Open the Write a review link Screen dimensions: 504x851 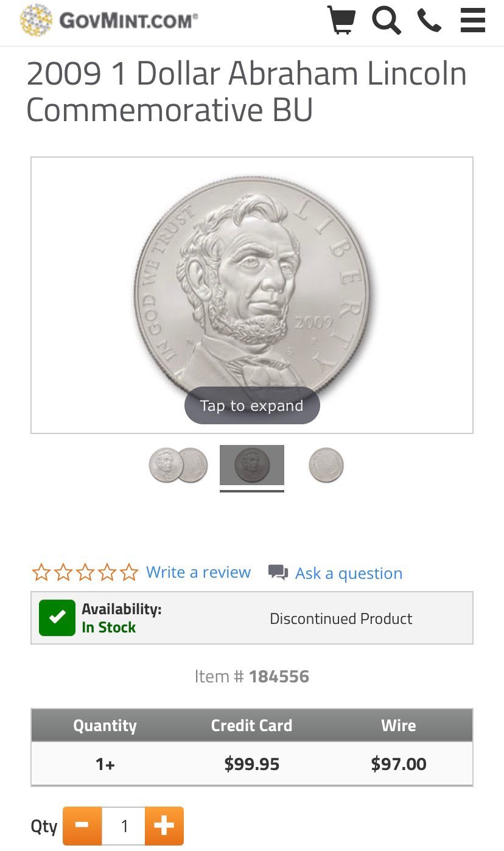pos(198,572)
